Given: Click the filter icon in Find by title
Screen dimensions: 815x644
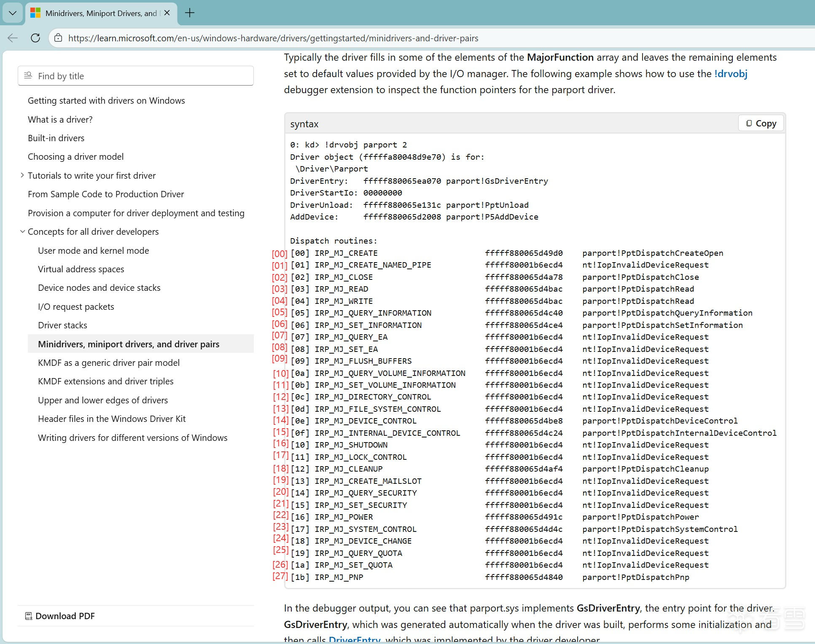Looking at the screenshot, I should [x=28, y=75].
